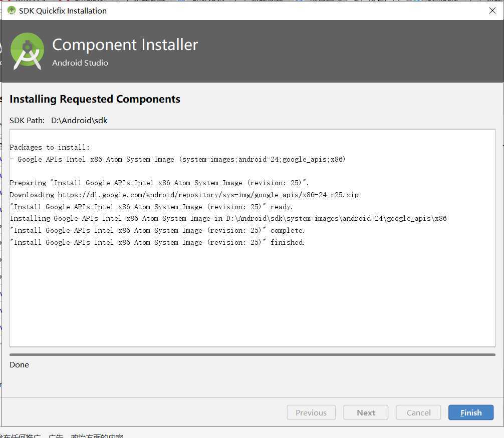Viewport: 504px width, 438px height.
Task: Click the Previous button
Action: coord(311,412)
